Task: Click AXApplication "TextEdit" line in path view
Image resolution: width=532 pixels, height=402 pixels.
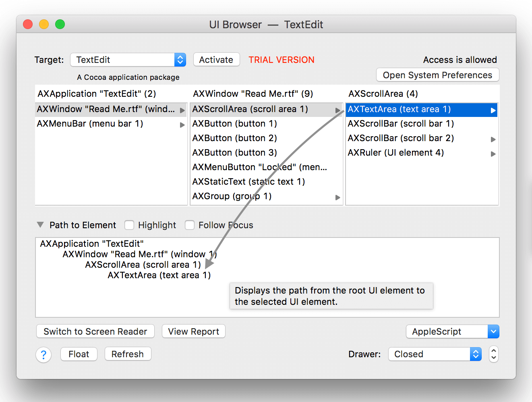Action: [x=92, y=244]
